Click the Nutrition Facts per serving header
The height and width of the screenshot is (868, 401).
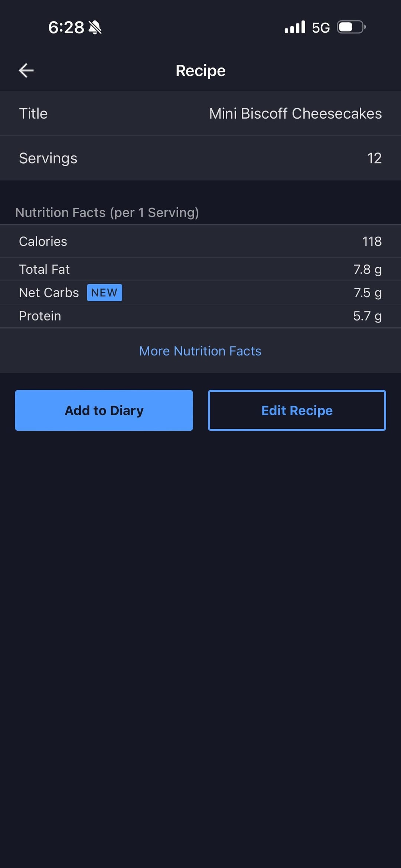(107, 213)
